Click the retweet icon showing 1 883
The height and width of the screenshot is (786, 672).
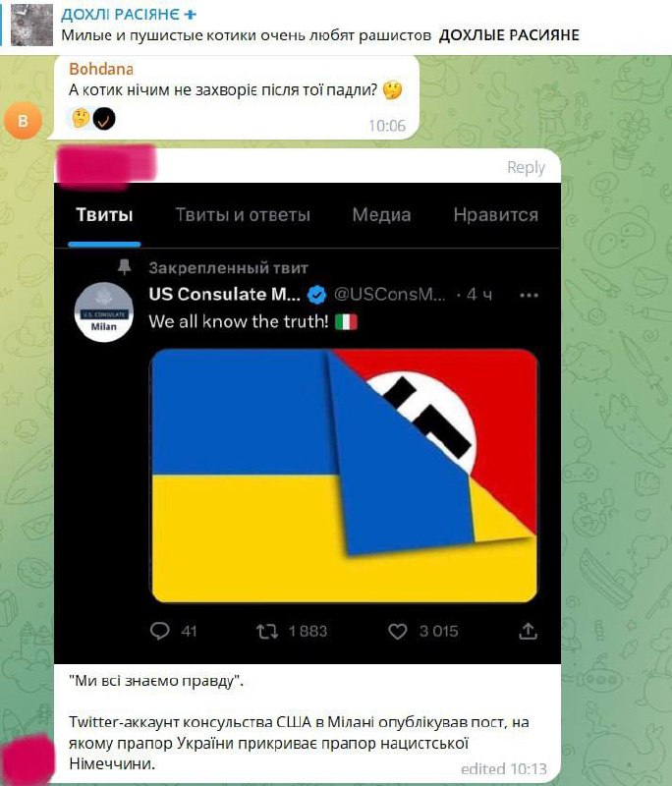[267, 631]
